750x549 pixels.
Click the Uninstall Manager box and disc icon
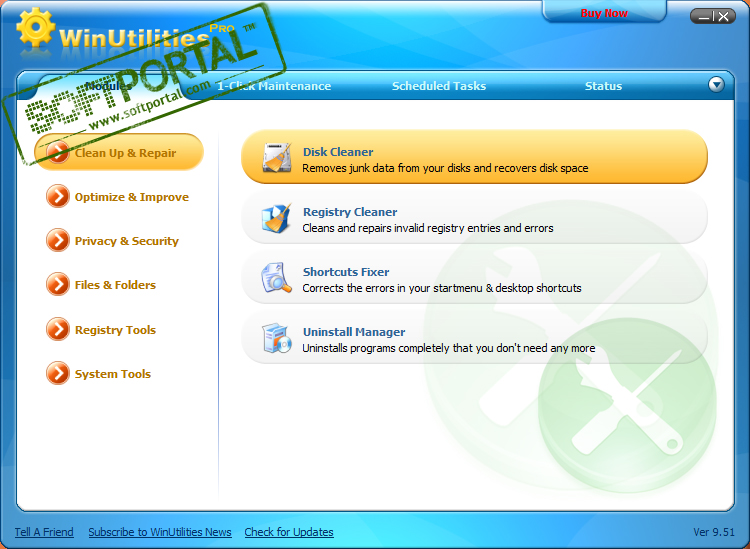(276, 338)
